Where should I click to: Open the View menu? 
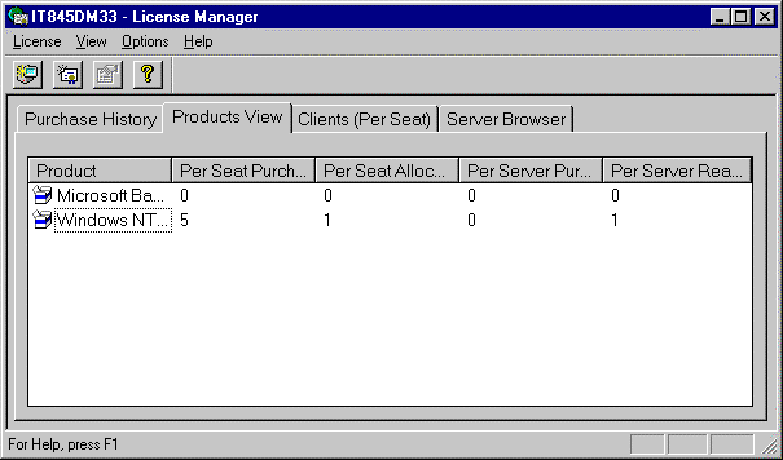[x=91, y=42]
